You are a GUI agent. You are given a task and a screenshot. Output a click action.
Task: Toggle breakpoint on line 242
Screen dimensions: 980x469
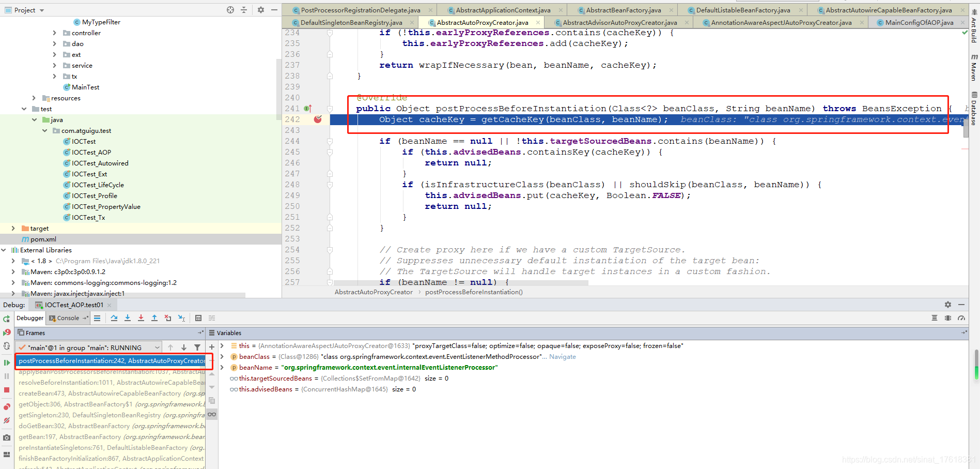tap(318, 119)
